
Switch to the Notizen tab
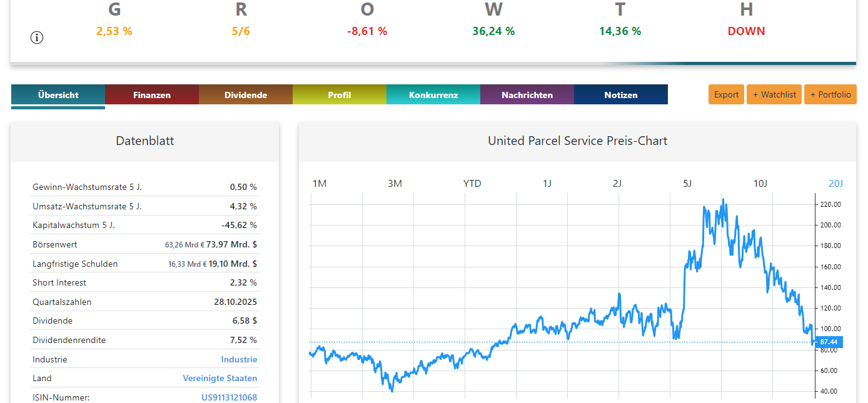(x=621, y=95)
